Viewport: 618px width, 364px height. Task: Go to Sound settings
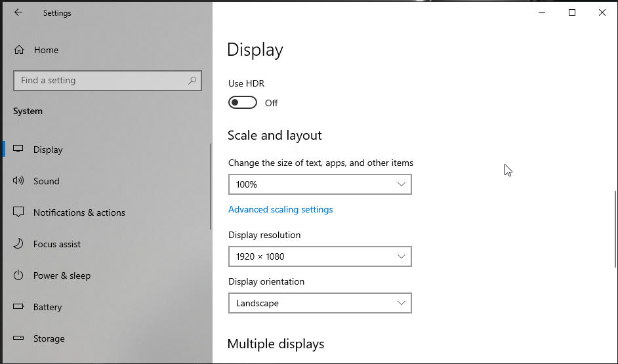47,181
